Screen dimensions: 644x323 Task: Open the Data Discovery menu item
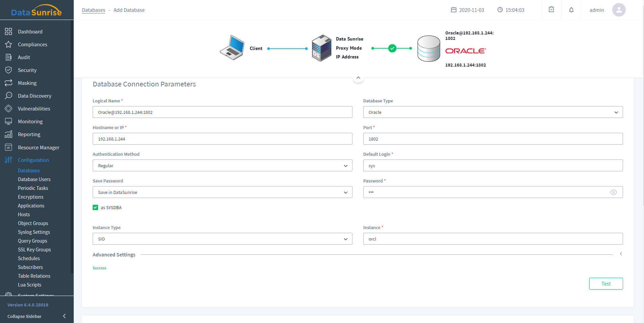click(34, 96)
